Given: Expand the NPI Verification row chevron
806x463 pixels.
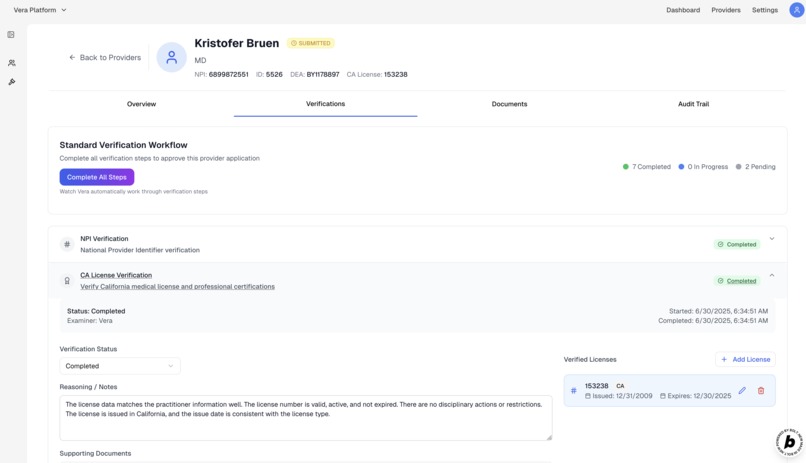Looking at the screenshot, I should [x=772, y=238].
